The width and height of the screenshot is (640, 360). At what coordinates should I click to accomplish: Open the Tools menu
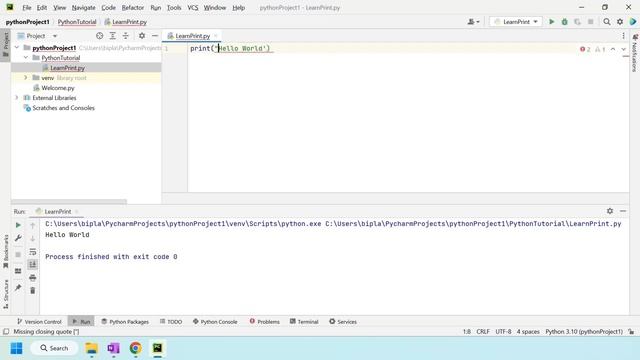coord(174,7)
